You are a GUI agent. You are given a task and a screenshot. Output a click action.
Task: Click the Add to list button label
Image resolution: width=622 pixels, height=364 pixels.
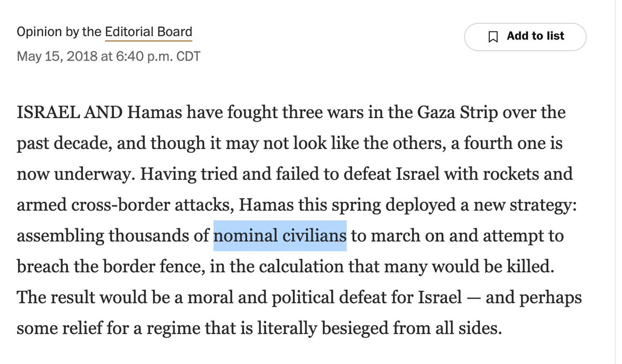pyautogui.click(x=535, y=36)
